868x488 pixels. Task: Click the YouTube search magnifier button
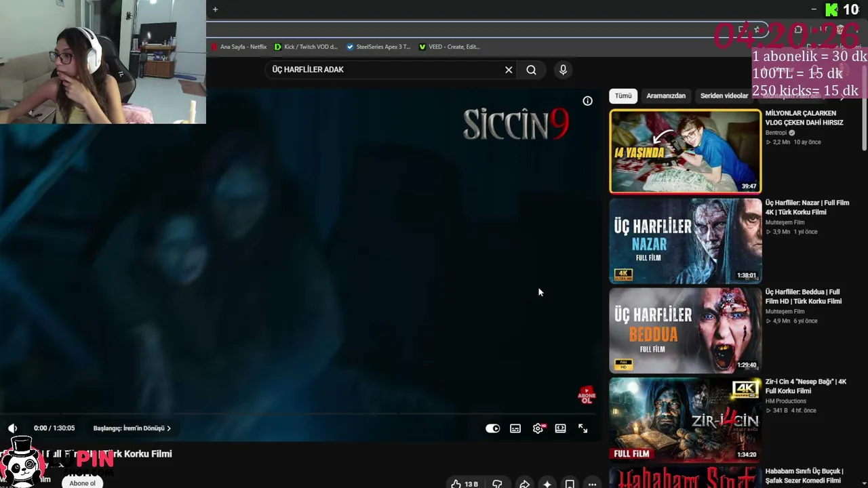tap(531, 70)
